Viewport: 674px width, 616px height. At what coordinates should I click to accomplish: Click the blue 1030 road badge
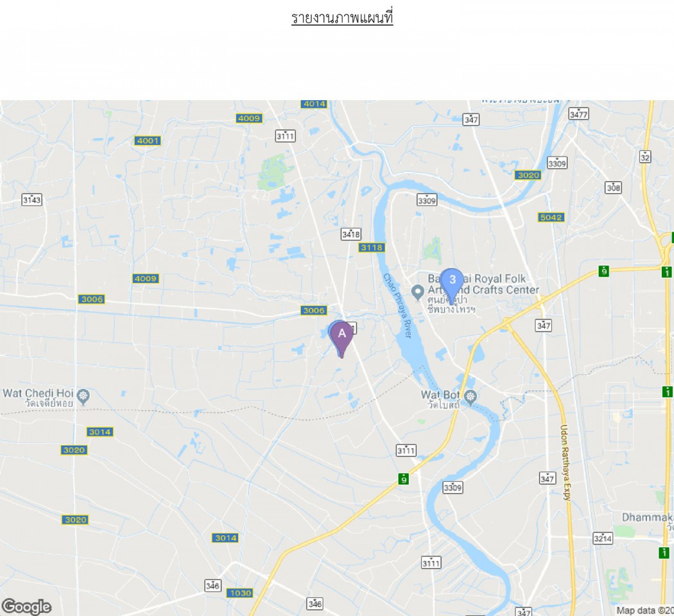click(240, 594)
